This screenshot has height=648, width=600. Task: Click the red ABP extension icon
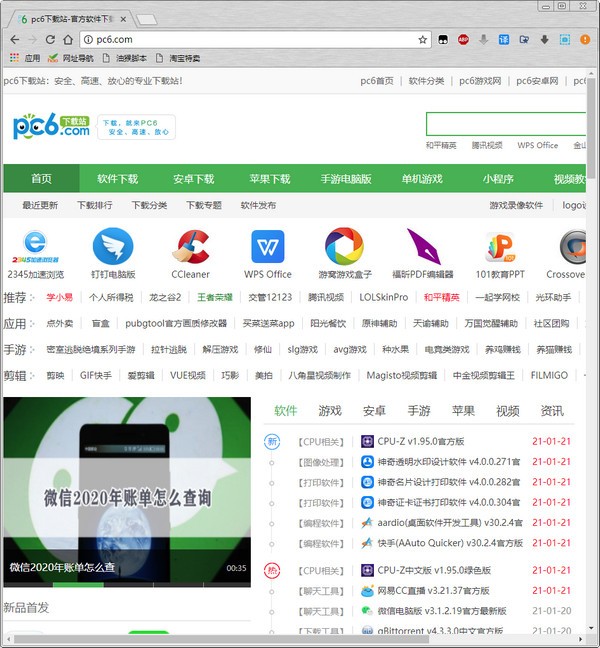pos(464,39)
